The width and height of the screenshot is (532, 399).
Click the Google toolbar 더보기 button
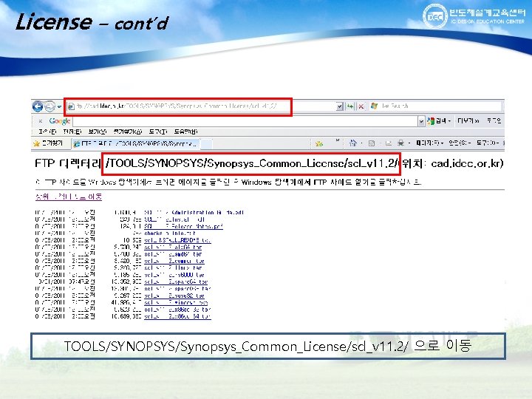click(468, 120)
